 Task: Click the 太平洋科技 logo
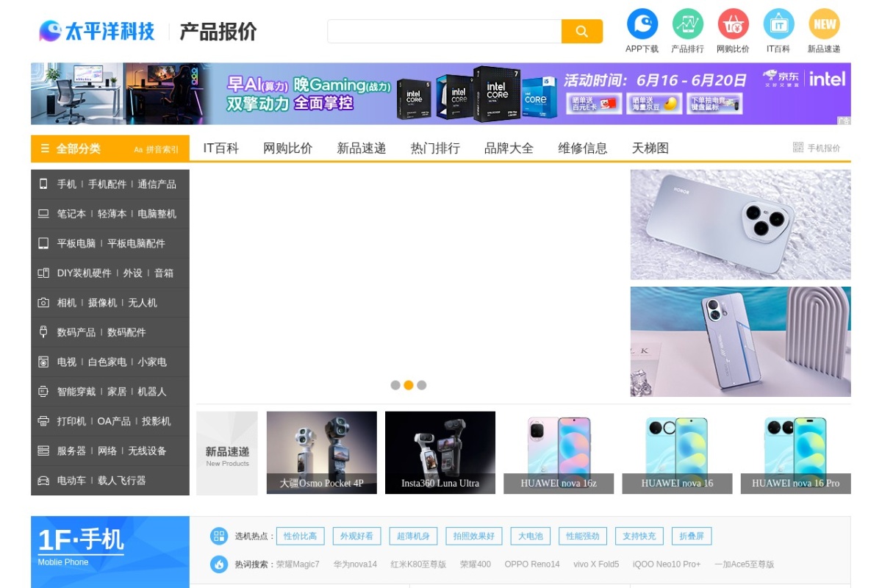coord(96,31)
